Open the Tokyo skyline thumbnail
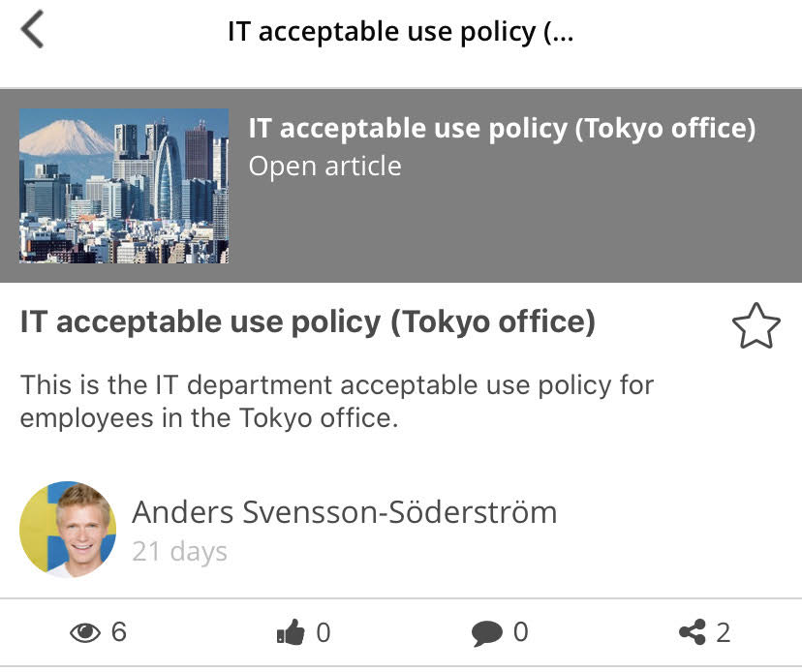Screen dimensions: 802x672 [x=124, y=186]
